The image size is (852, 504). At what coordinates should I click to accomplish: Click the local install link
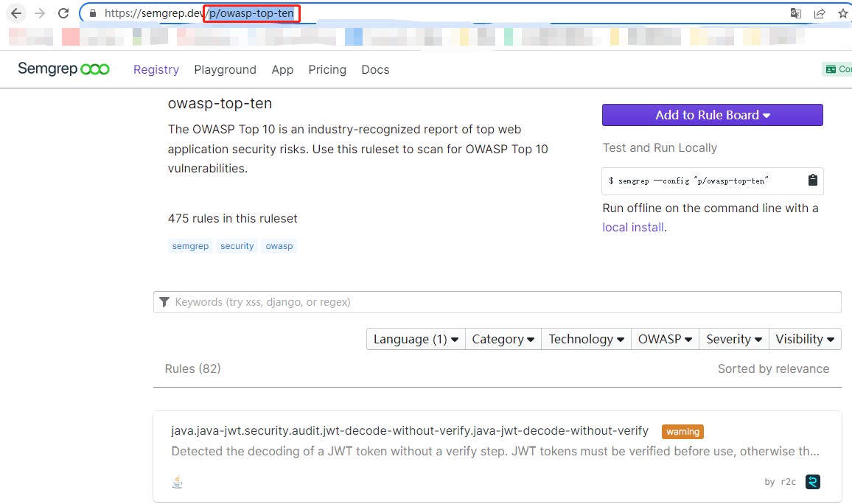click(633, 227)
